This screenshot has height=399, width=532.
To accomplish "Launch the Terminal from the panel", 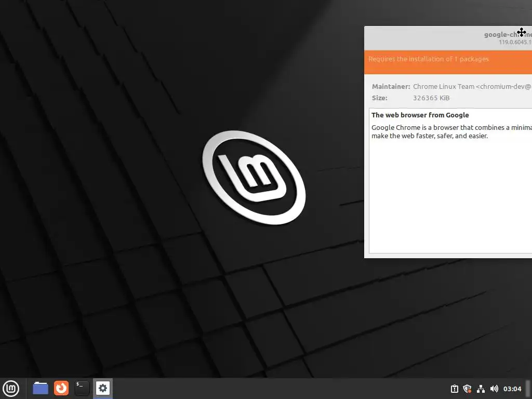I will [x=82, y=388].
